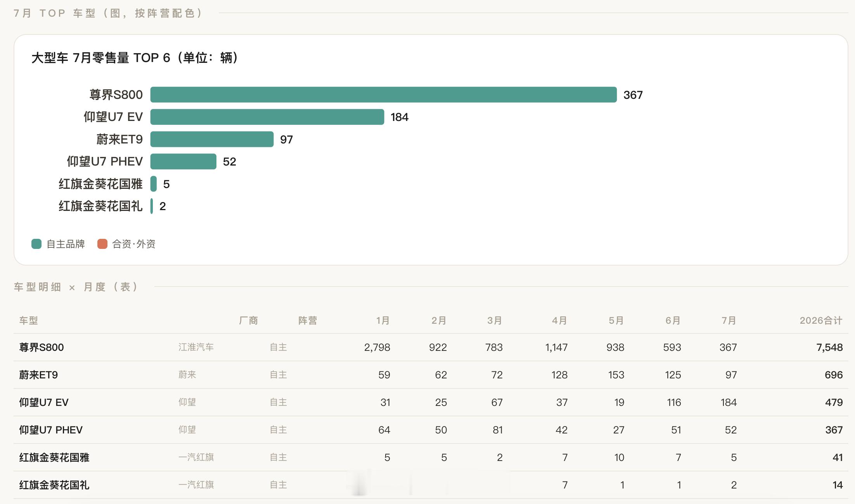Click chart value label 97

click(286, 140)
